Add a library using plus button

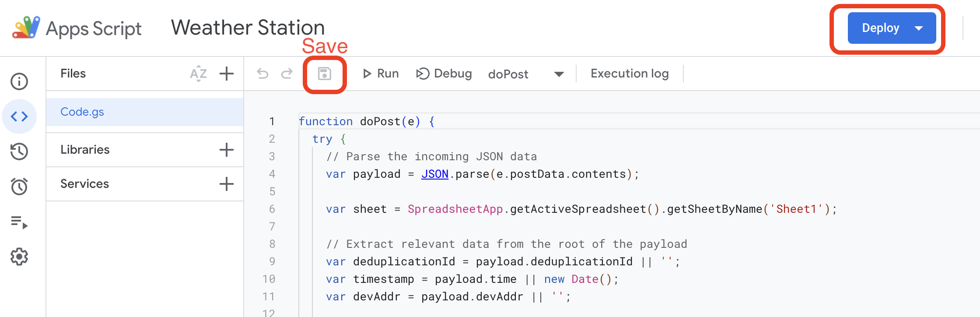(226, 150)
